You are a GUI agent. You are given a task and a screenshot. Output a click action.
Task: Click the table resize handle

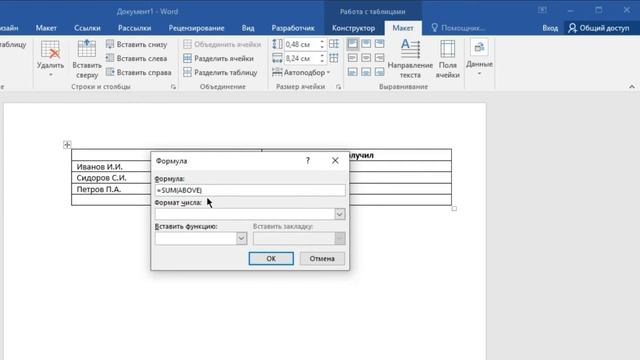pos(454,209)
